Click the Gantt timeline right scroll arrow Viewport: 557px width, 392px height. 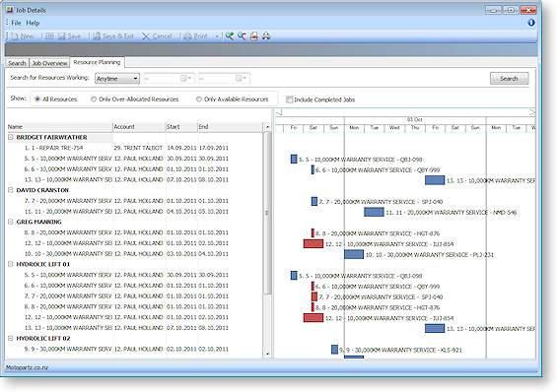click(532, 113)
